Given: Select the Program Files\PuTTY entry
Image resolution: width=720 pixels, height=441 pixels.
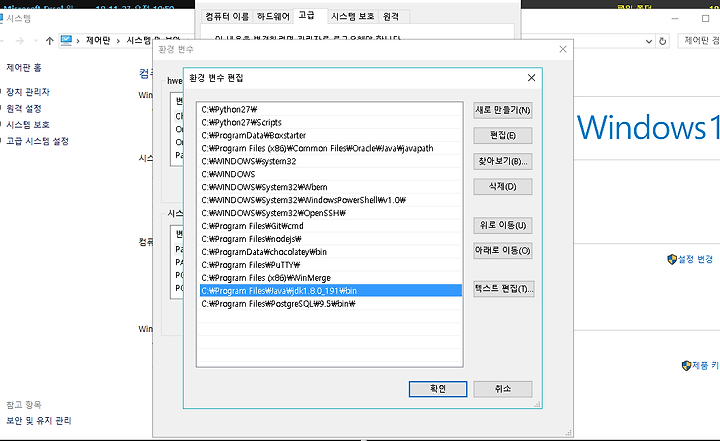Looking at the screenshot, I should point(331,265).
